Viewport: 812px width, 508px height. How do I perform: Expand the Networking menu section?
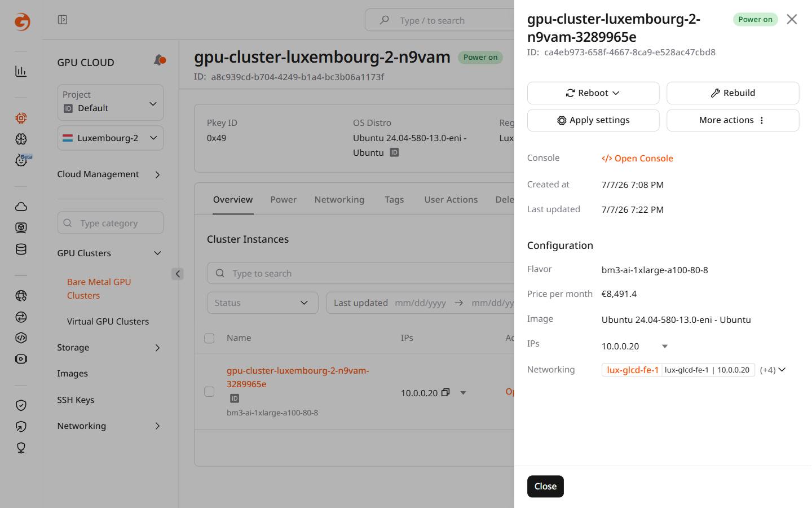(110, 426)
